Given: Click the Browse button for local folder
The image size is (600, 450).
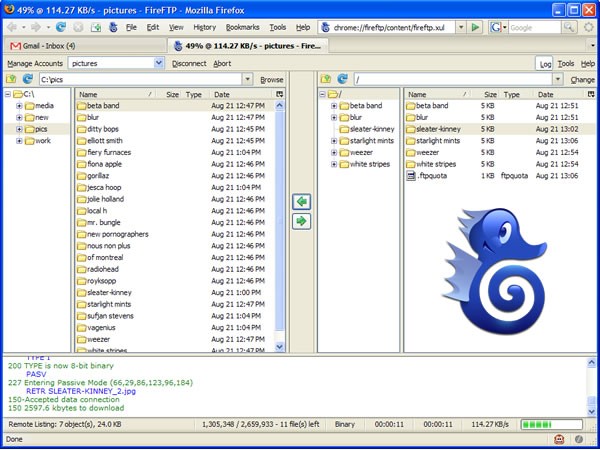Looking at the screenshot, I should tap(272, 80).
